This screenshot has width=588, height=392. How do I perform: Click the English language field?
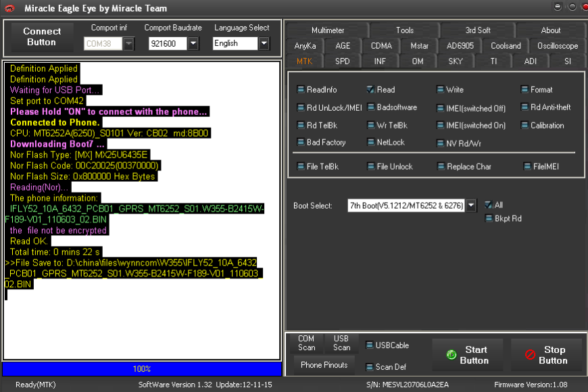235,43
